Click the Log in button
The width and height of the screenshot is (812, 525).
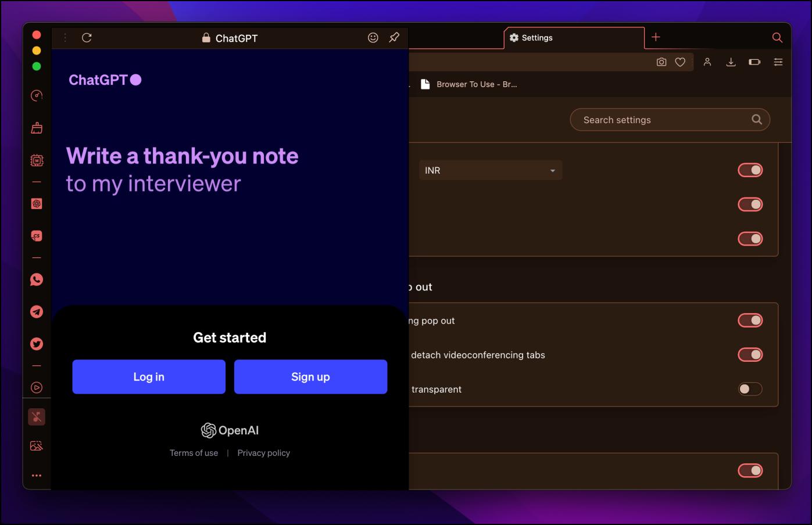149,377
